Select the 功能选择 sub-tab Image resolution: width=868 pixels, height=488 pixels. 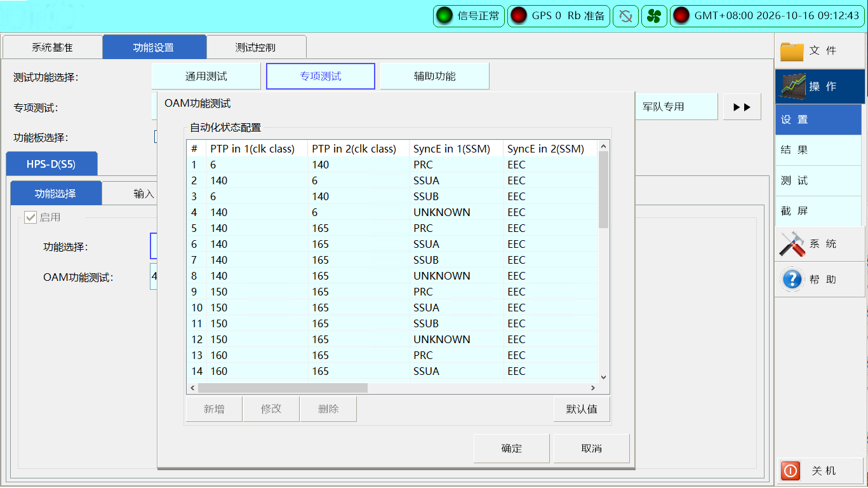(x=56, y=194)
